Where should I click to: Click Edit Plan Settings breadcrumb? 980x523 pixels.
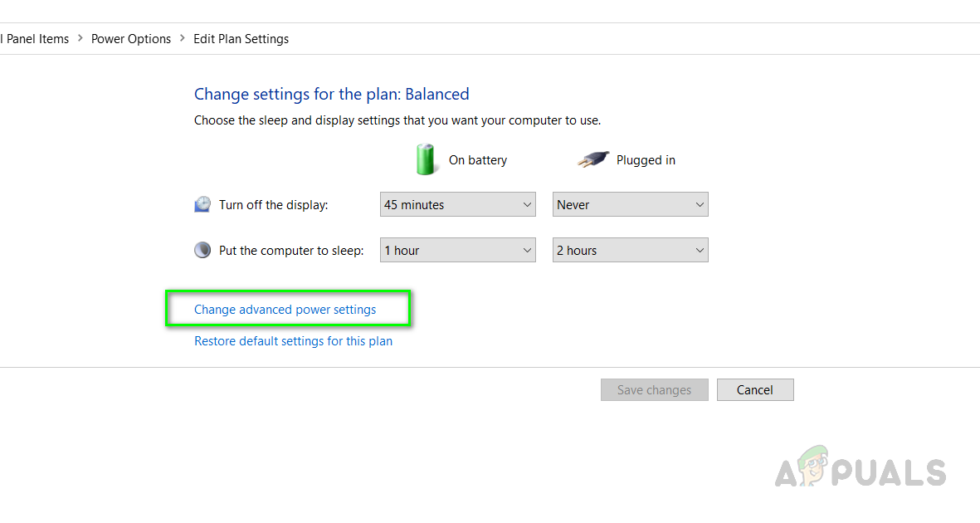pyautogui.click(x=241, y=39)
